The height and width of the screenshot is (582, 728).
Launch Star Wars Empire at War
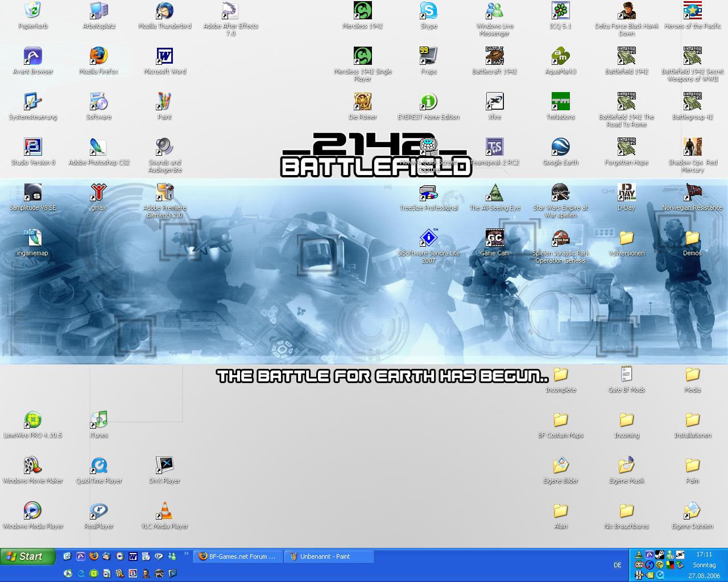(561, 192)
